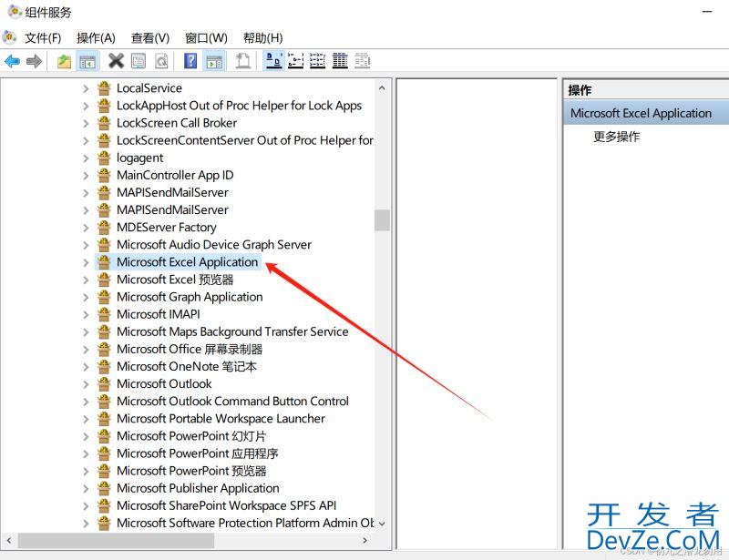Select Microsoft Graph Application in the tree
729x560 pixels.
pyautogui.click(x=190, y=297)
